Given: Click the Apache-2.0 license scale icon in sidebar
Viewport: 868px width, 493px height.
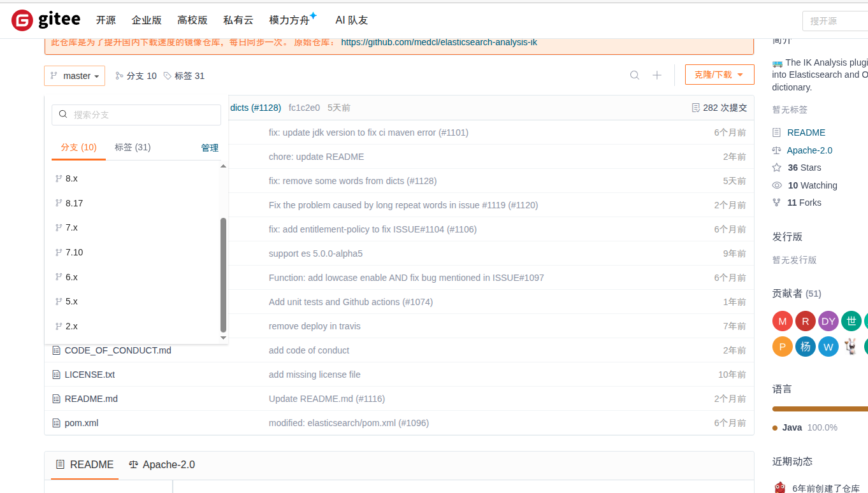Looking at the screenshot, I should tap(776, 150).
